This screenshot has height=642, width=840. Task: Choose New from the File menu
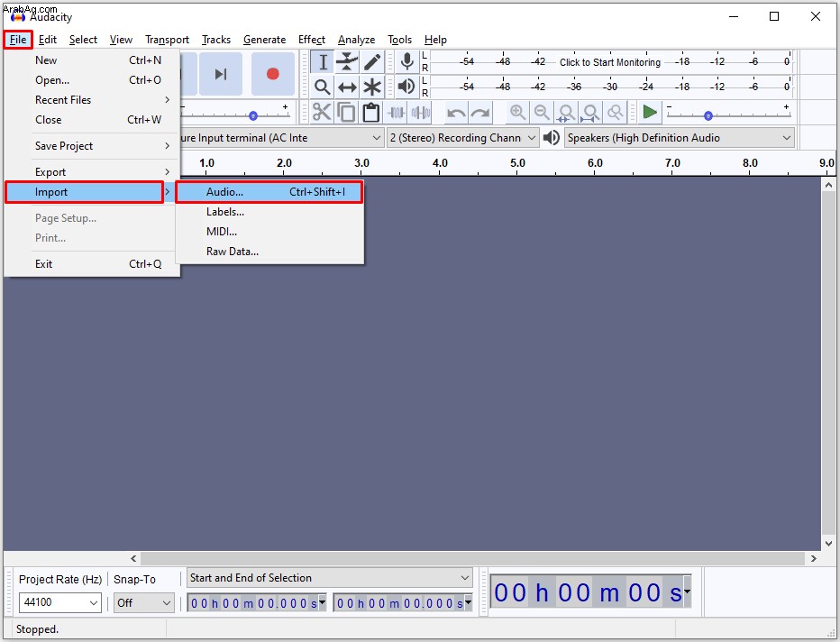92,60
